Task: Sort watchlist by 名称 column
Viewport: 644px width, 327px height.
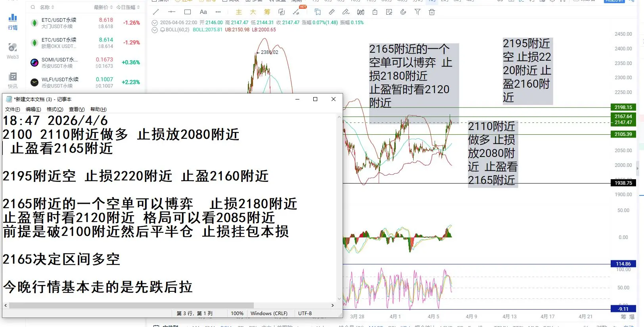Action: tap(47, 7)
